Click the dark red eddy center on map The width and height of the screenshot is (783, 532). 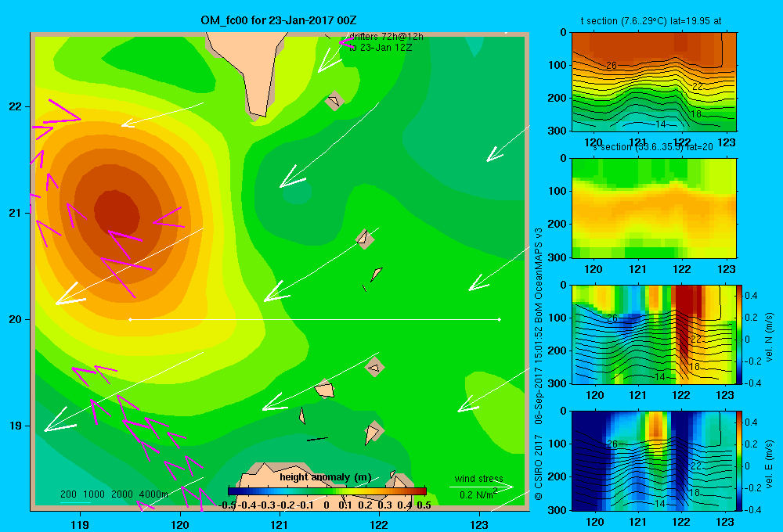(117, 212)
